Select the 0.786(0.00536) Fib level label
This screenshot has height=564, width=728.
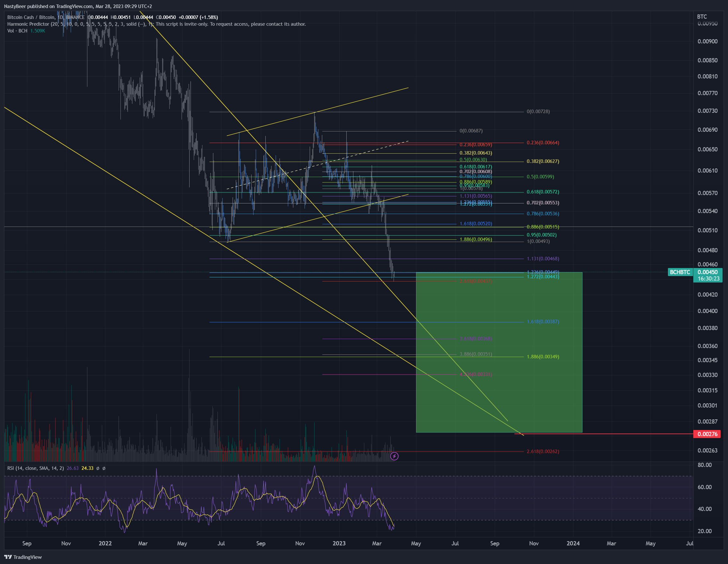543,214
